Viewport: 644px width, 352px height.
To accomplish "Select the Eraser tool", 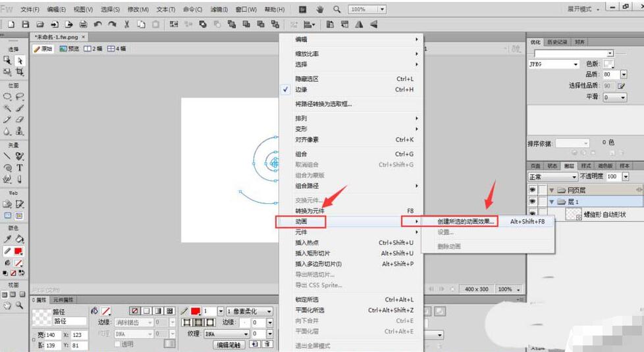I will [x=20, y=119].
